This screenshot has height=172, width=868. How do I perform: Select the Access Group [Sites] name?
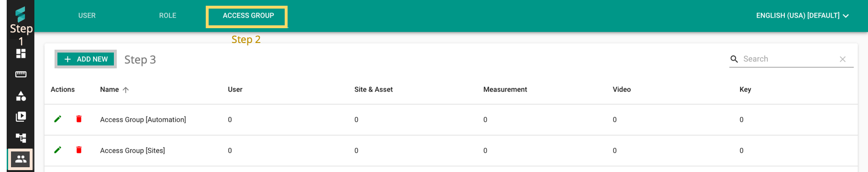coord(133,150)
